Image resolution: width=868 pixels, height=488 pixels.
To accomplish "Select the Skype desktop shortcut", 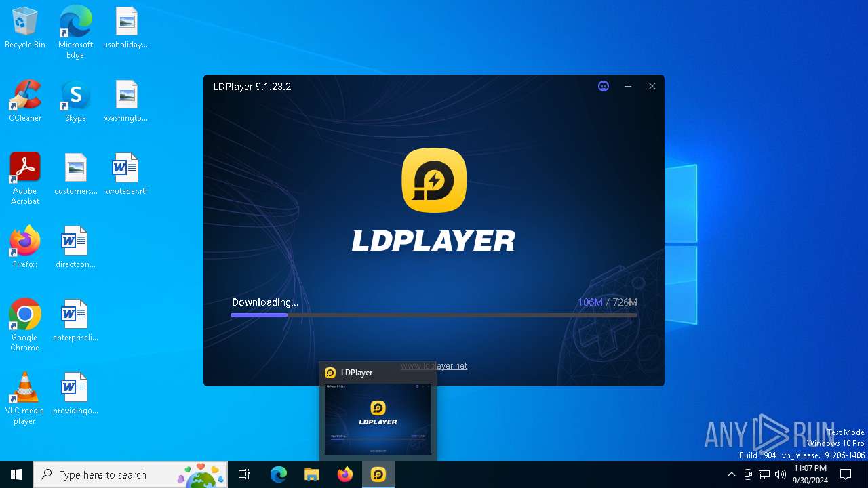I will coord(75,102).
